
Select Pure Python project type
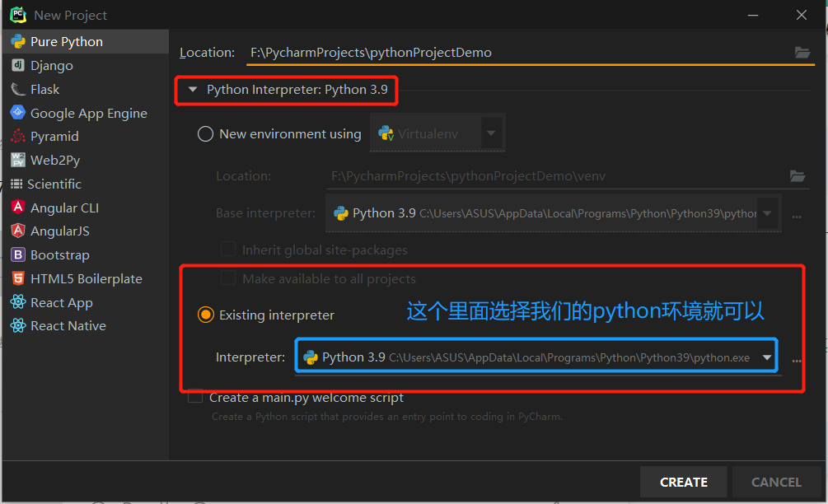tap(86, 42)
